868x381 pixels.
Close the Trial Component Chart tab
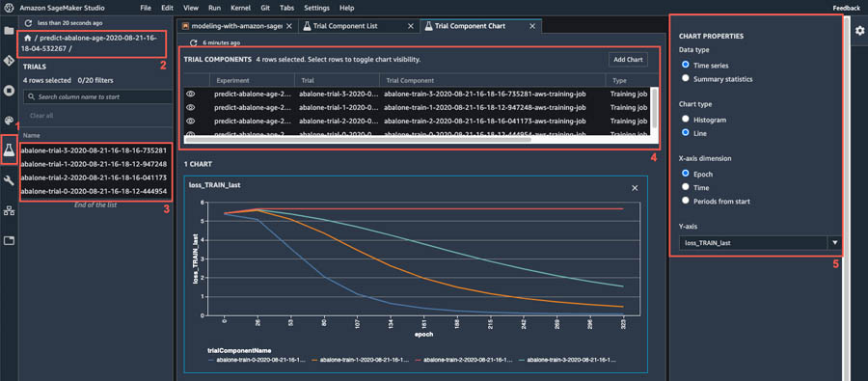click(x=532, y=26)
